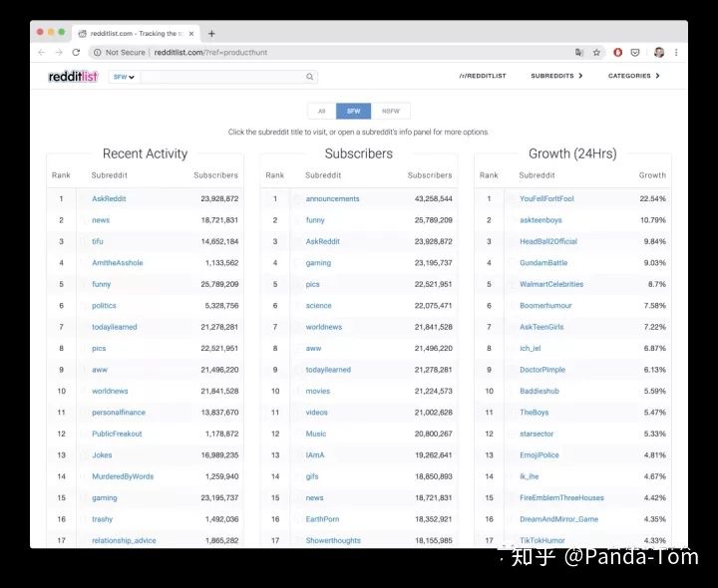Expand the SUBREDDITS menu
718x588 pixels.
pyautogui.click(x=556, y=76)
